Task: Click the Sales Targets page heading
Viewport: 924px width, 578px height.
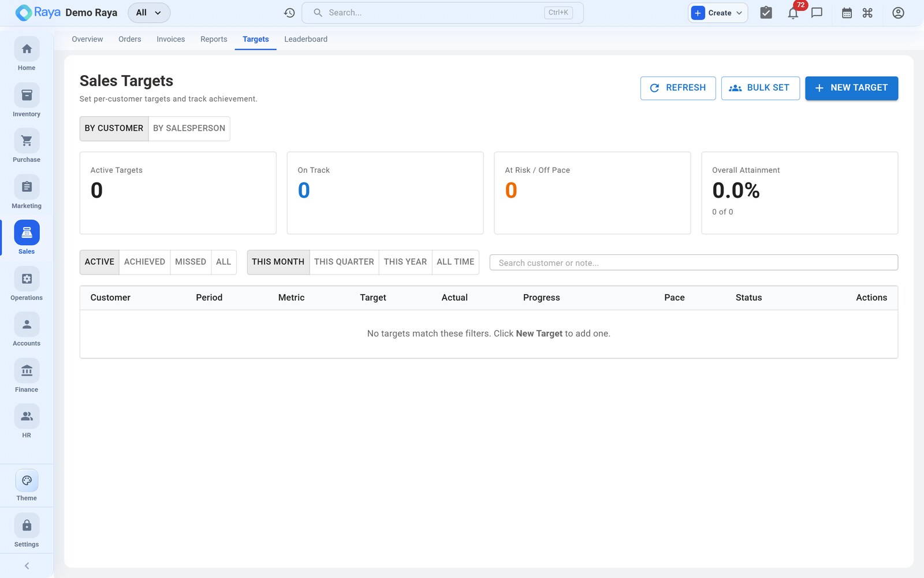Action: click(x=126, y=81)
